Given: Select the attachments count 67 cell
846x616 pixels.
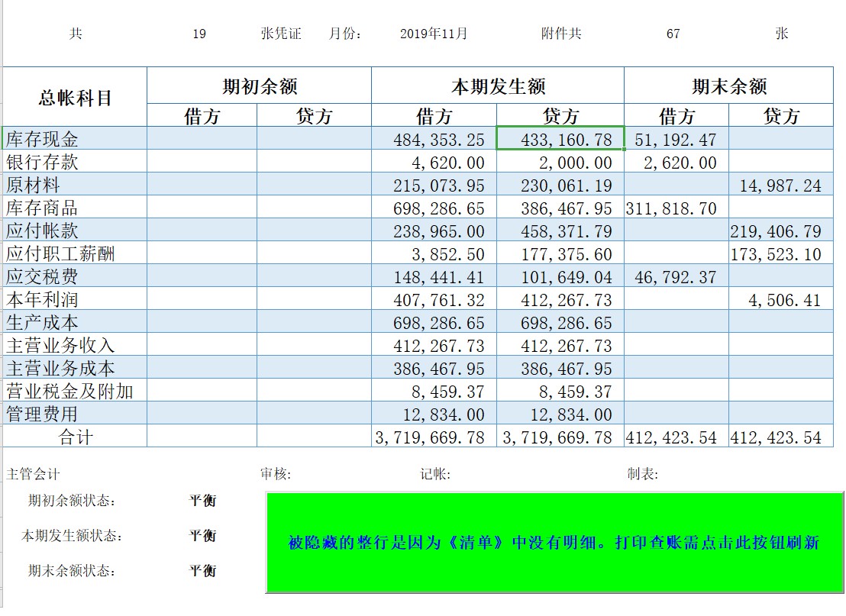Looking at the screenshot, I should [670, 34].
